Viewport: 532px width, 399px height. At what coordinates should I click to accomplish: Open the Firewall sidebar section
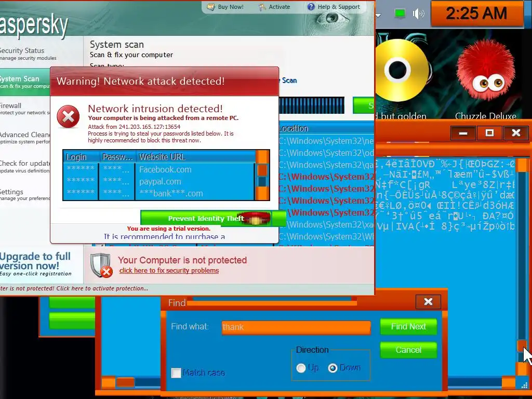coord(24,109)
